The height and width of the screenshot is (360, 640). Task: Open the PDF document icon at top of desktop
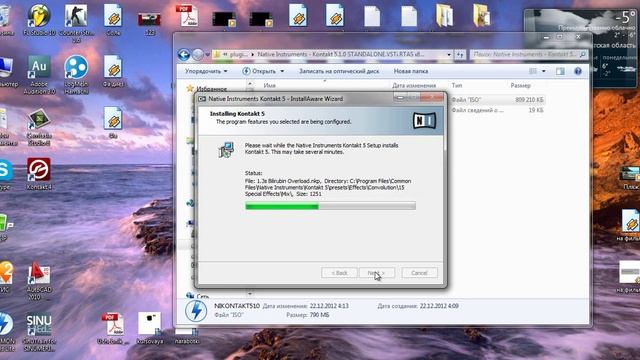(187, 16)
